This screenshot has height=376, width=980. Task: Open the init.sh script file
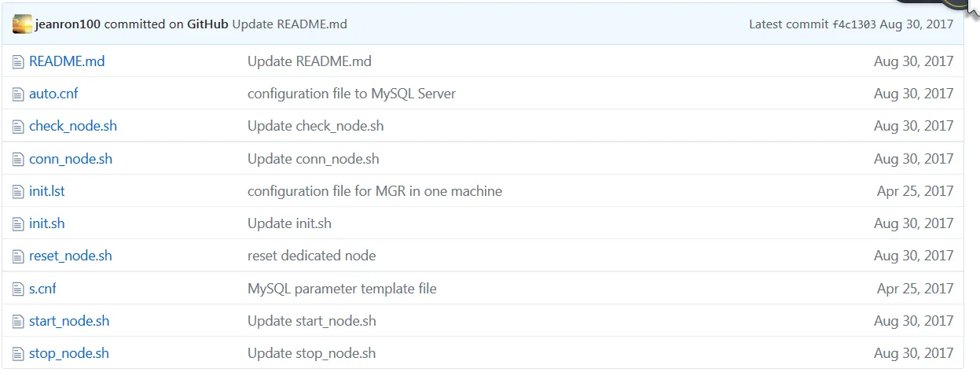coord(47,224)
